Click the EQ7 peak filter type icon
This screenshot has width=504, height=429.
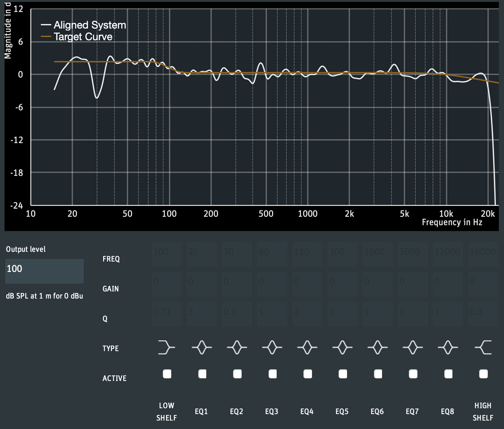click(x=413, y=347)
